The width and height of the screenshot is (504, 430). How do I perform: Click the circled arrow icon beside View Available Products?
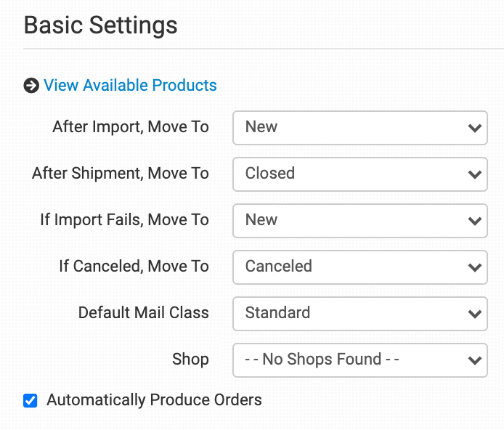(x=31, y=86)
